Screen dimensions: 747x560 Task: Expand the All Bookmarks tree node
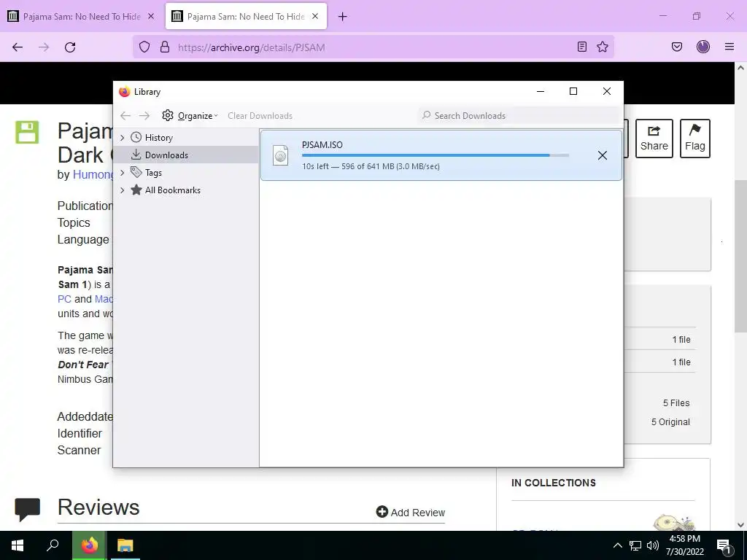click(123, 190)
